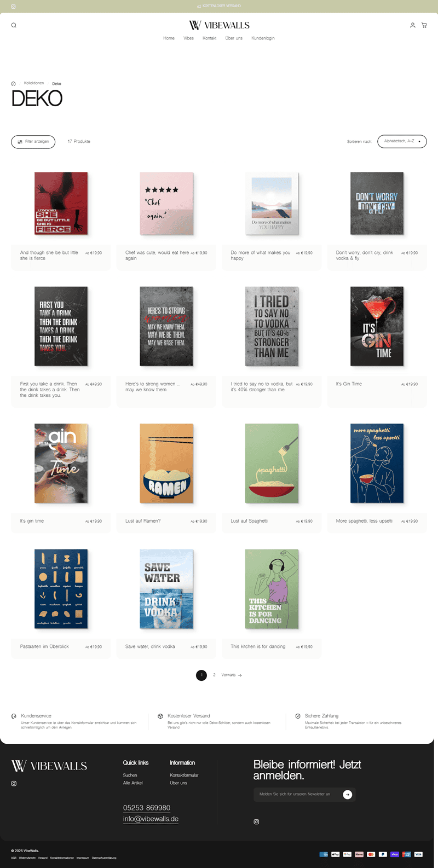Open the shopping cart icon
This screenshot has width=438, height=868.
point(424,25)
